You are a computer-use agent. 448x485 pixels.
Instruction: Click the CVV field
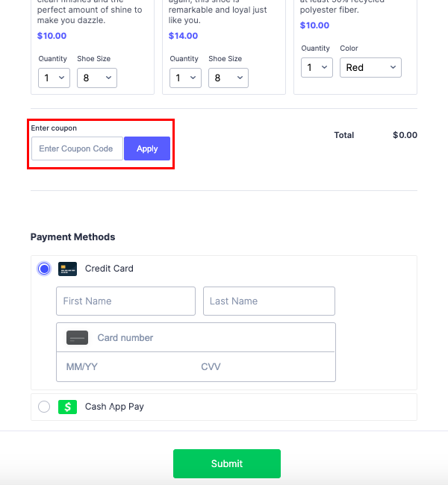tap(261, 366)
